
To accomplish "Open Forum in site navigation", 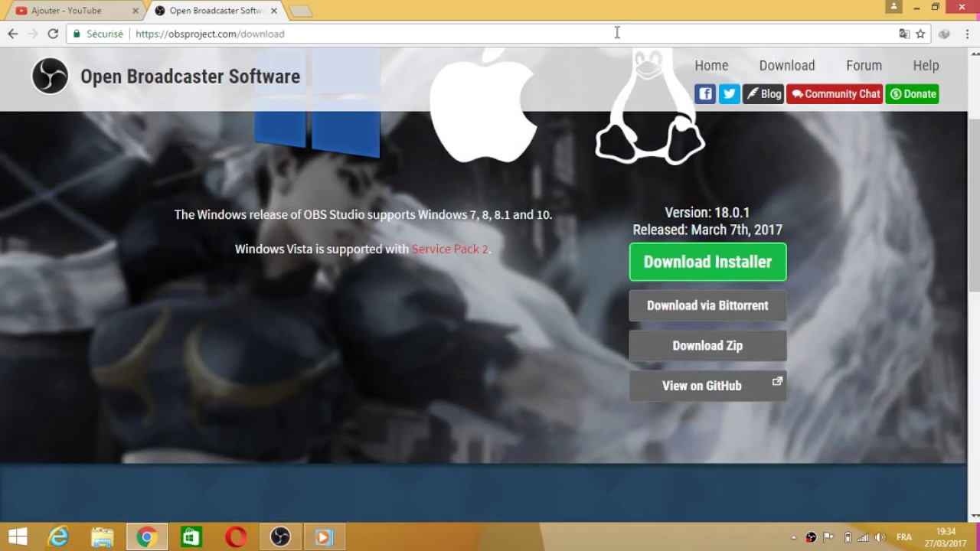I will [x=864, y=66].
